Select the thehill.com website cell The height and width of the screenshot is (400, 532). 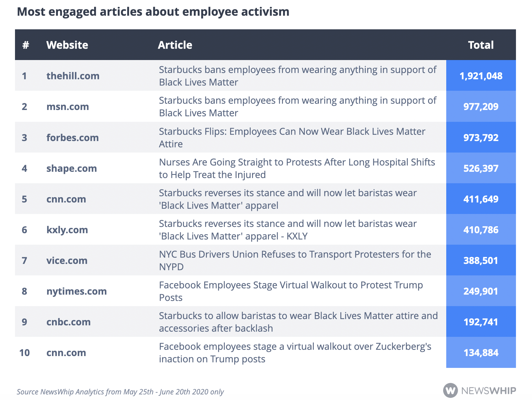(73, 76)
